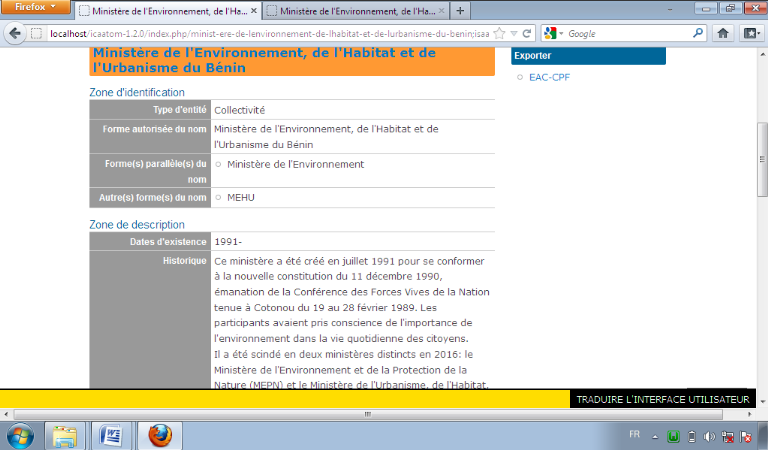768x450 pixels.
Task: Open URL history dropdown arrow
Action: 514,34
